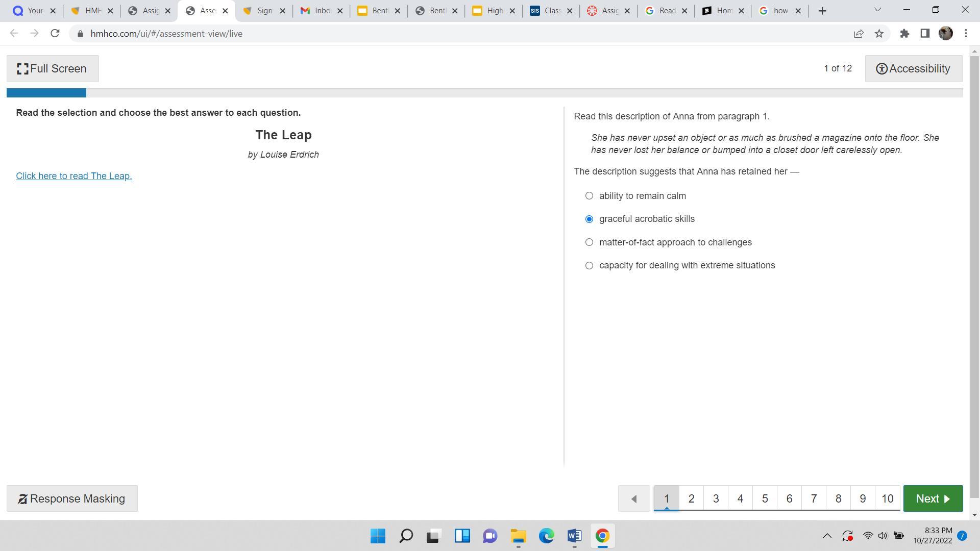Viewport: 980px width, 551px height.
Task: Bookmark this page with star icon
Action: pyautogui.click(x=879, y=34)
